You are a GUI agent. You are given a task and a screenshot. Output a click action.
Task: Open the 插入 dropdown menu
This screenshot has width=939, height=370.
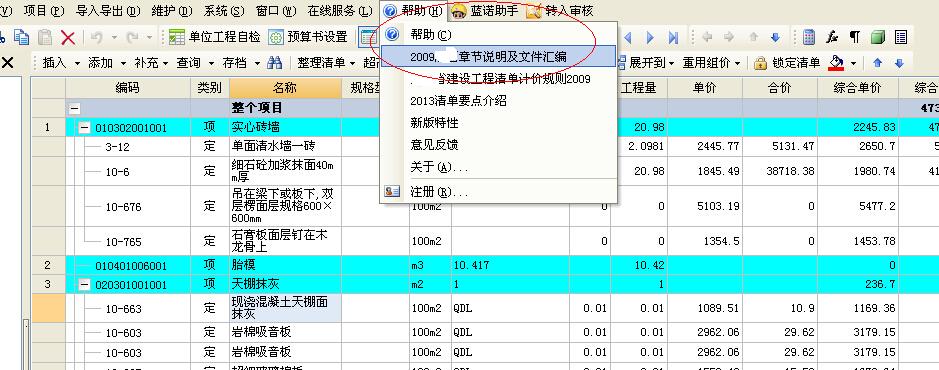(x=62, y=63)
